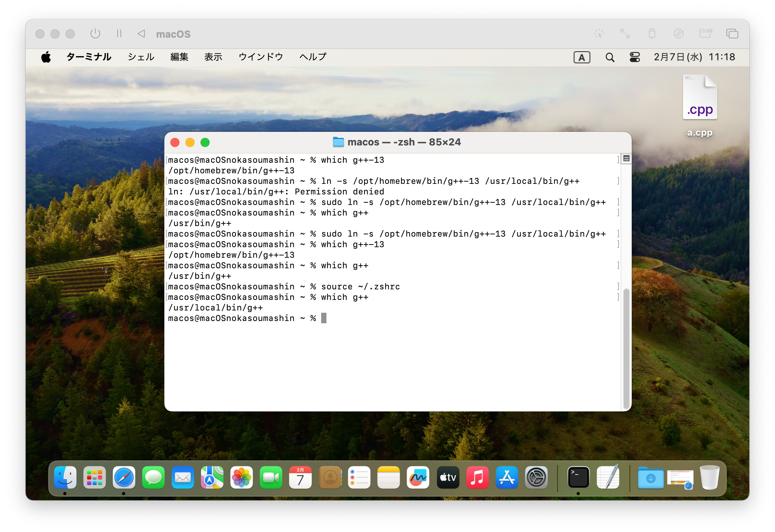Screen dimensions: 775x532
Task: Open the ウインドウ menu
Action: 260,57
